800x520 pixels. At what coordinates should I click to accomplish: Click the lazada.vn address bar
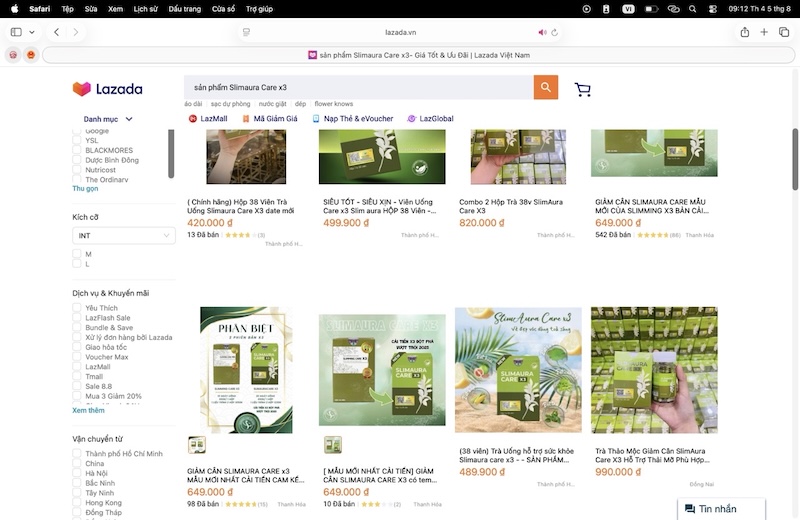coord(401,32)
